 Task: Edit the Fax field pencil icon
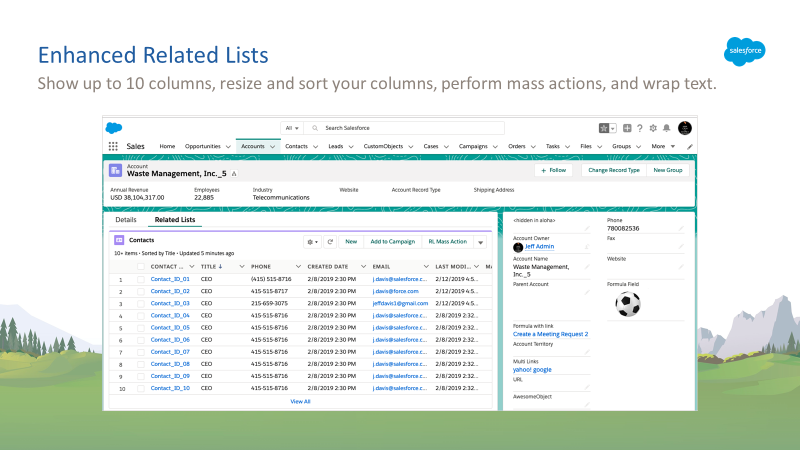[x=681, y=246]
